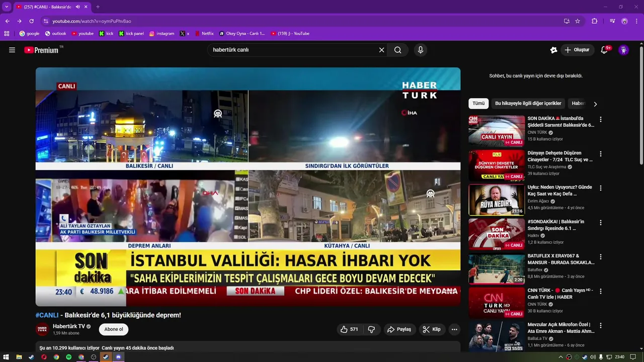Open options for Uyku: Neden Uyuyoruz video
The image size is (644, 362).
point(600,188)
